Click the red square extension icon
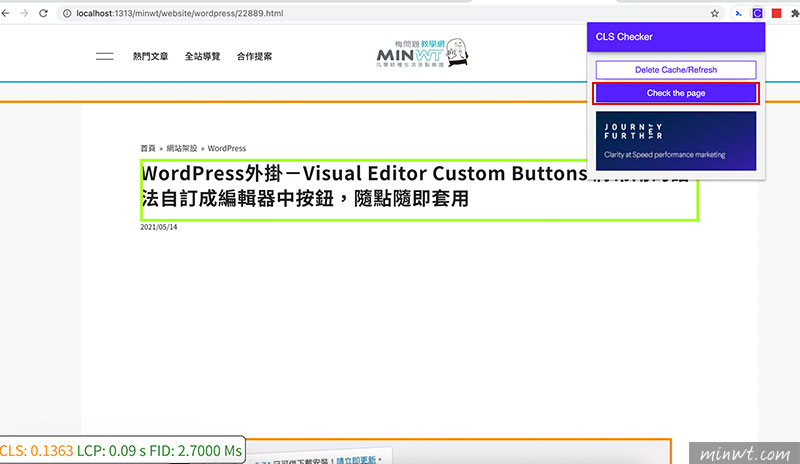 pos(777,13)
